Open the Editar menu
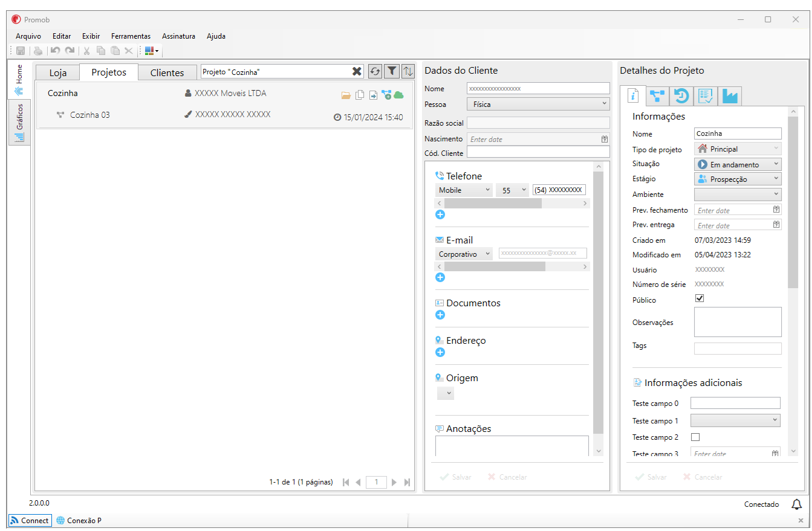Screen dimensions: 812x531 (x=62, y=36)
